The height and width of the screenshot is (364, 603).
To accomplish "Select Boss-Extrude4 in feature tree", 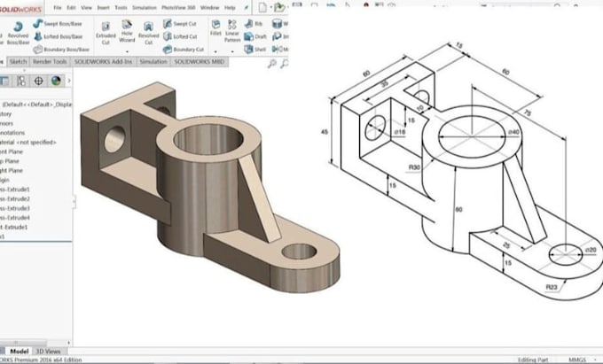I will (15, 218).
